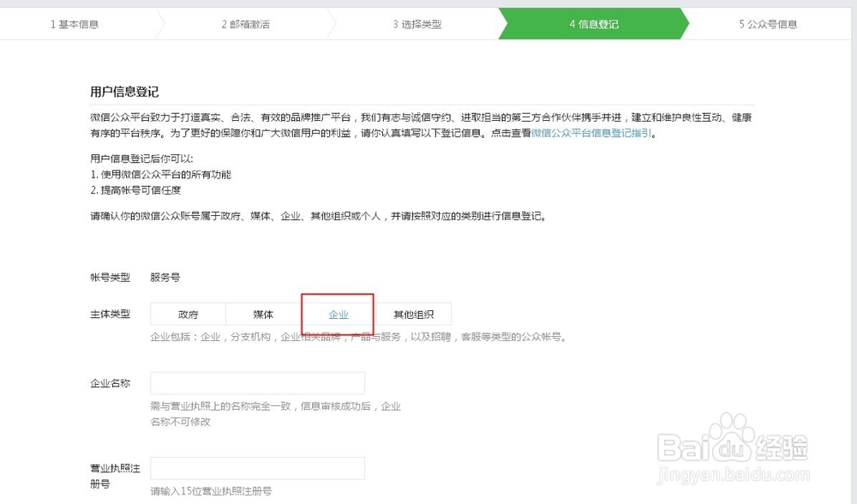Click the 企业名称 label
Image resolution: width=857 pixels, height=504 pixels.
[x=110, y=383]
